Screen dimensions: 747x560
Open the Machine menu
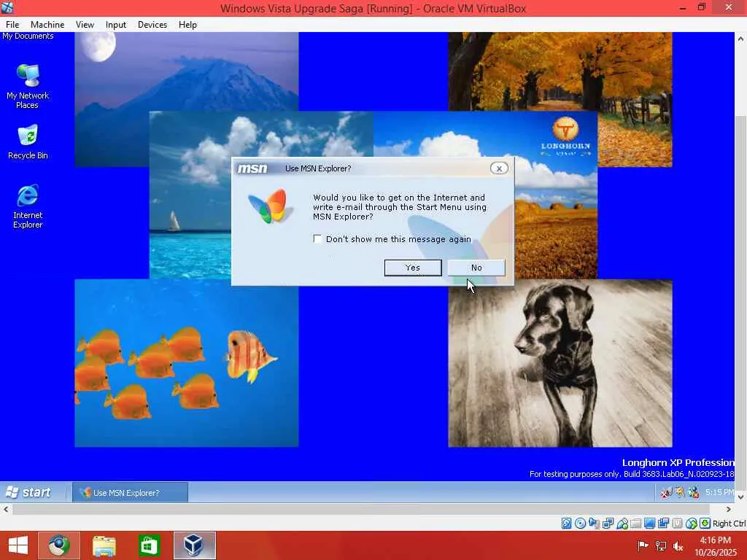(47, 25)
